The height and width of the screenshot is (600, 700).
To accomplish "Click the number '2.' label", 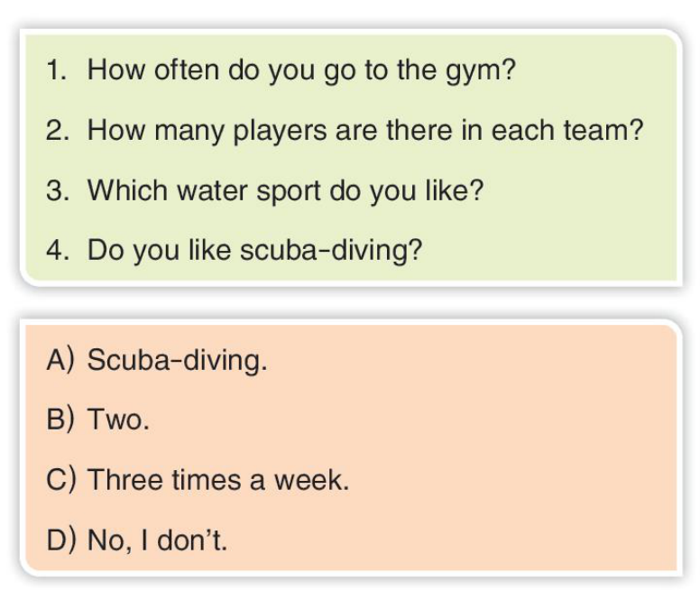I will 59,131.
